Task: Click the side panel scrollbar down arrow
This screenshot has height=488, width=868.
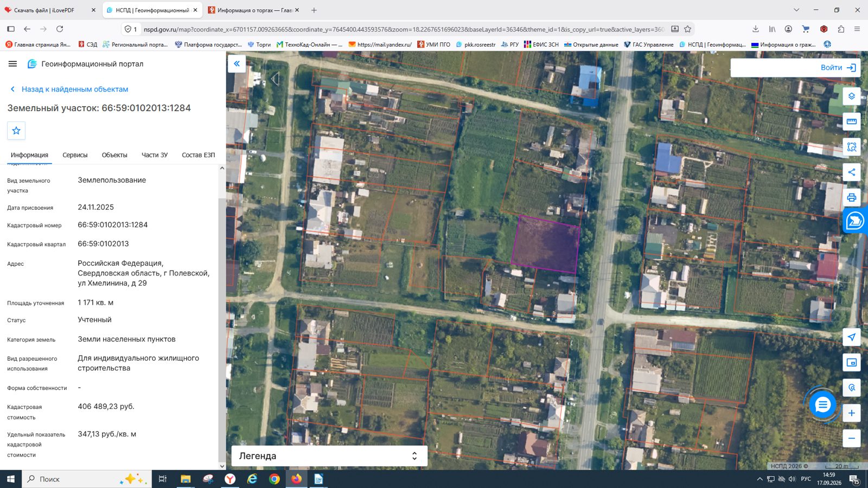Action: pos(222,466)
